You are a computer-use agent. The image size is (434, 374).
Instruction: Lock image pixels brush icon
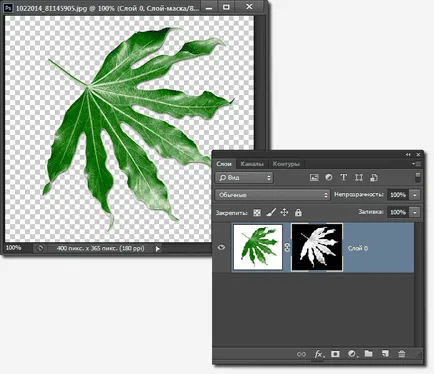(x=271, y=212)
